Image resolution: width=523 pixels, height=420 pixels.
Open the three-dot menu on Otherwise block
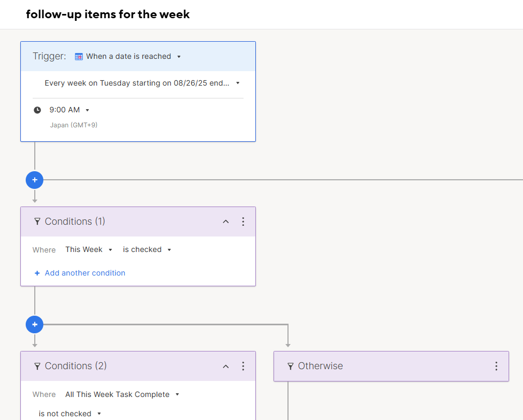496,366
